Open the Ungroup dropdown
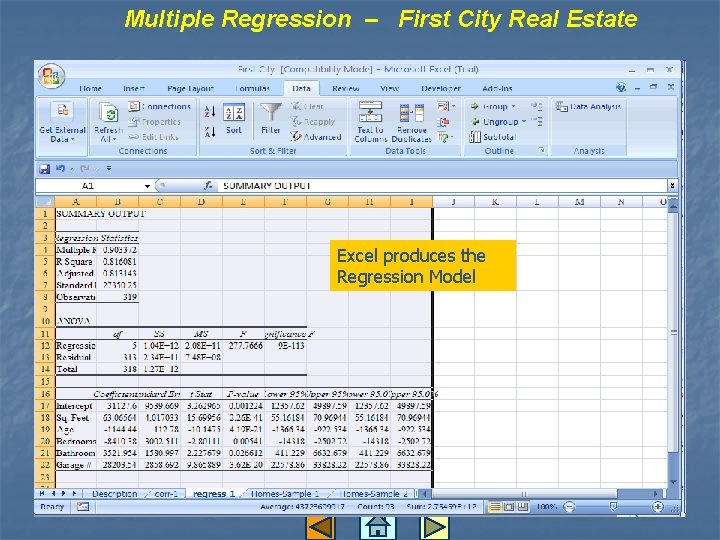The width and height of the screenshot is (720, 540). (498, 122)
